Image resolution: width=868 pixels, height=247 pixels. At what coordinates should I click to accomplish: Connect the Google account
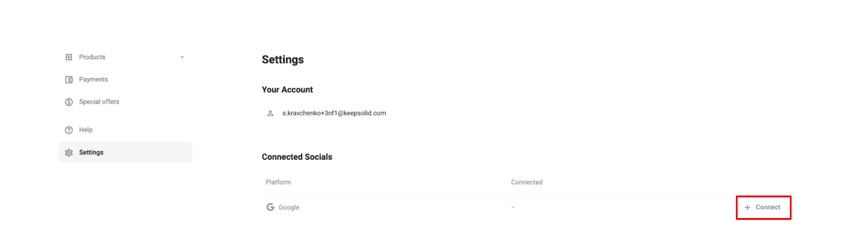[x=763, y=208]
